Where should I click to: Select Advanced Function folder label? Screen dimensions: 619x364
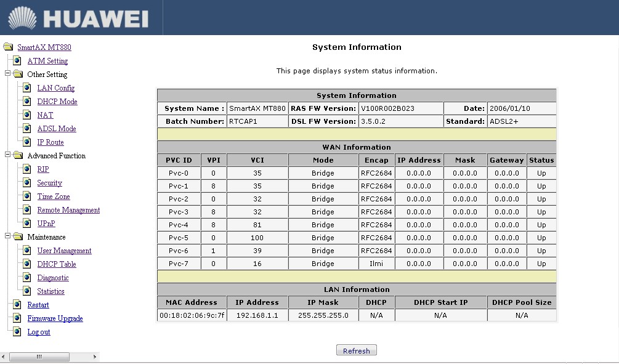[x=57, y=156]
